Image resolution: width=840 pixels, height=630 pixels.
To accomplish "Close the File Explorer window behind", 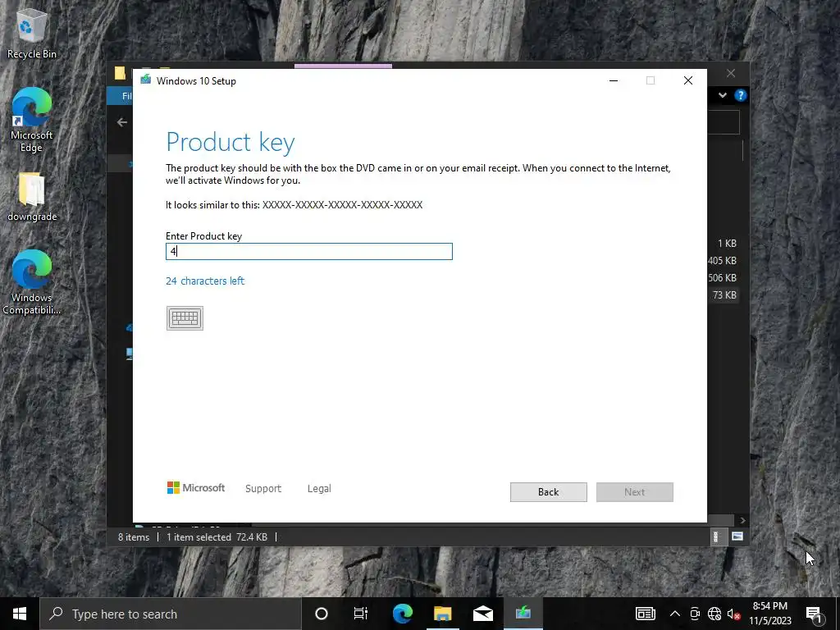I will click(731, 73).
